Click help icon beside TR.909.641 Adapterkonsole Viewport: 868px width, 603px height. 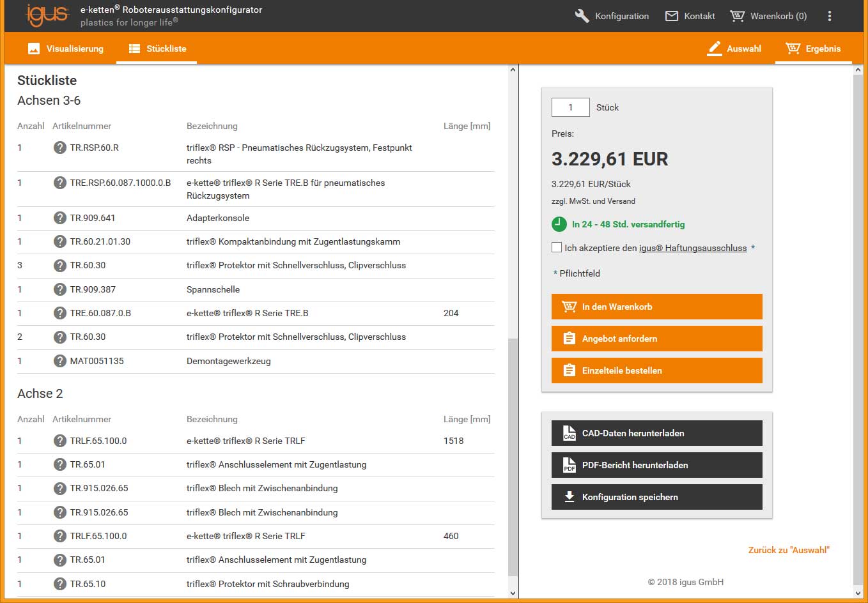pos(59,218)
